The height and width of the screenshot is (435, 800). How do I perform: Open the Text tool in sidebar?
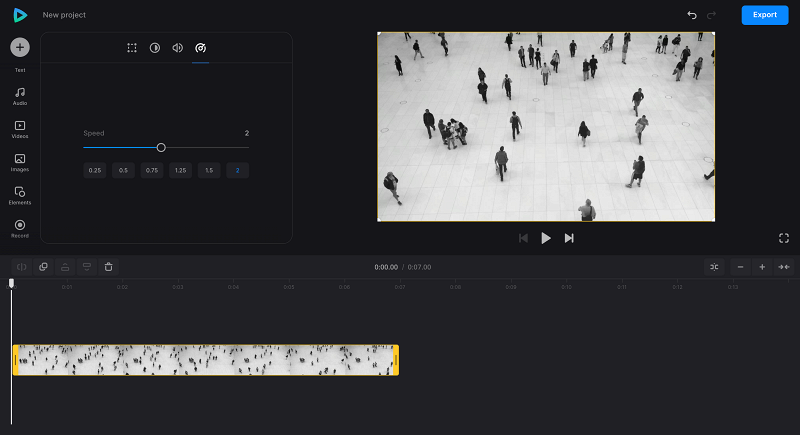coord(20,70)
